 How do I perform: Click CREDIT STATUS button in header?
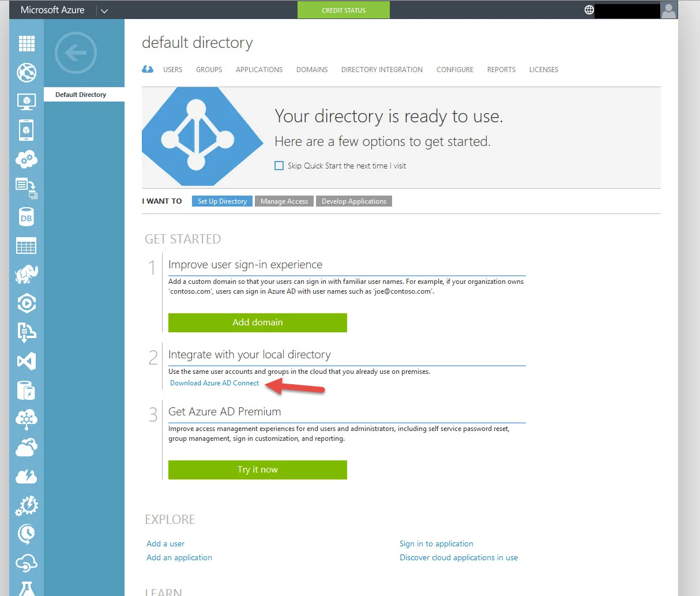click(344, 10)
